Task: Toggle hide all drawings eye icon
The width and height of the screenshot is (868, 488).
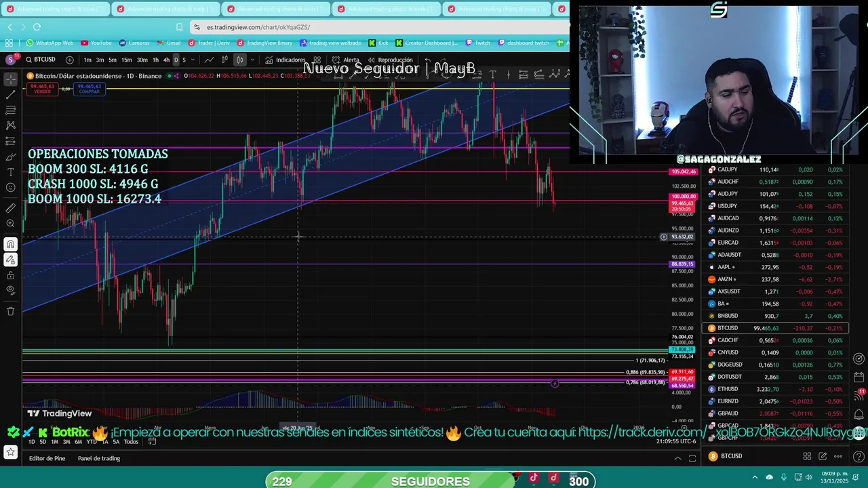Action: (x=11, y=290)
